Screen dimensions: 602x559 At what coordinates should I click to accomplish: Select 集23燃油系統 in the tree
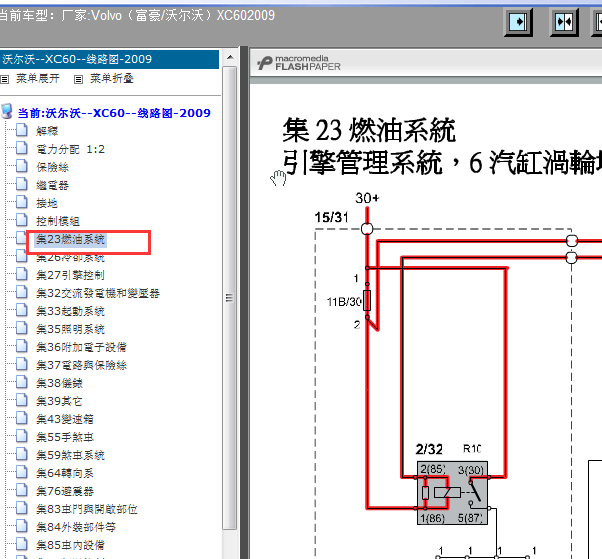pyautogui.click(x=70, y=239)
